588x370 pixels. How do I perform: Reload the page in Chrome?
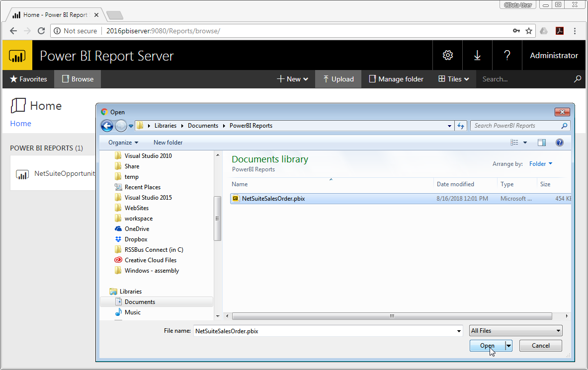tap(41, 31)
